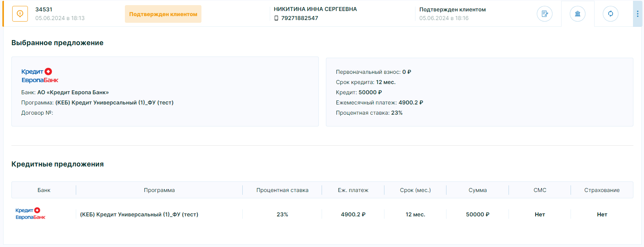Click the Программа line in selected offer card
The width and height of the screenshot is (644, 247).
97,102
